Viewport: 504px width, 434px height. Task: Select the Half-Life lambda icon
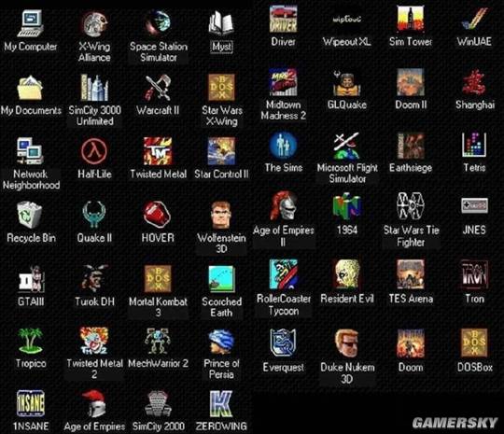(x=94, y=151)
